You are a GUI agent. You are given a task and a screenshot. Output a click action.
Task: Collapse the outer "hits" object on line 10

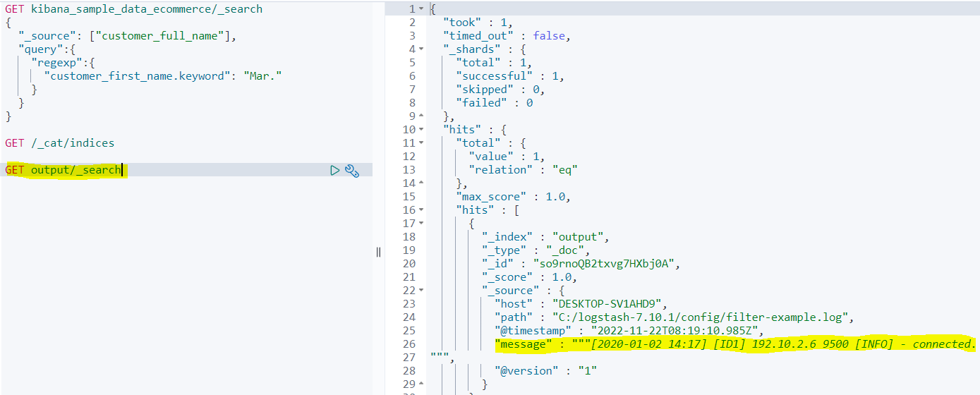(422, 130)
